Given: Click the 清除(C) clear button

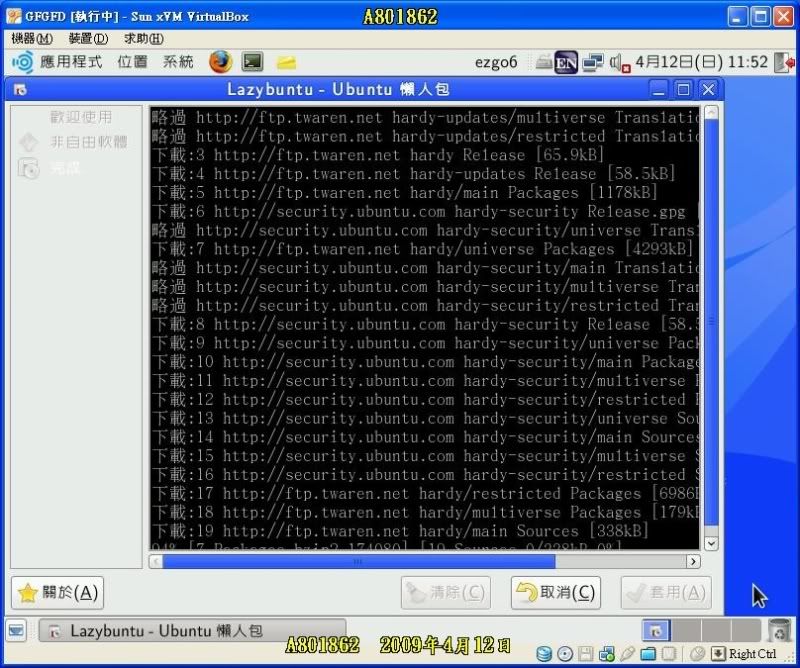Looking at the screenshot, I should click(446, 592).
